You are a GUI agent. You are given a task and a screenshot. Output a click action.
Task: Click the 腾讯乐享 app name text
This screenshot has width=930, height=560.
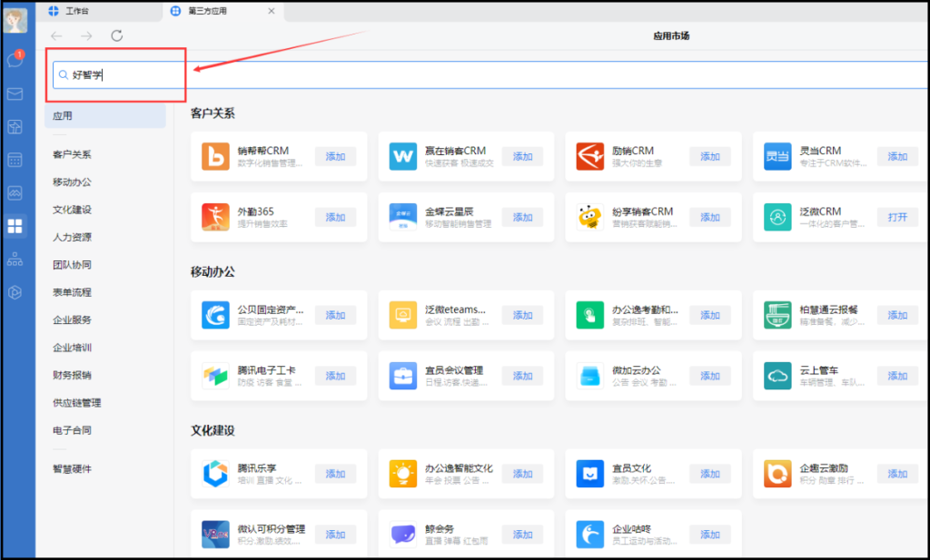coord(257,467)
